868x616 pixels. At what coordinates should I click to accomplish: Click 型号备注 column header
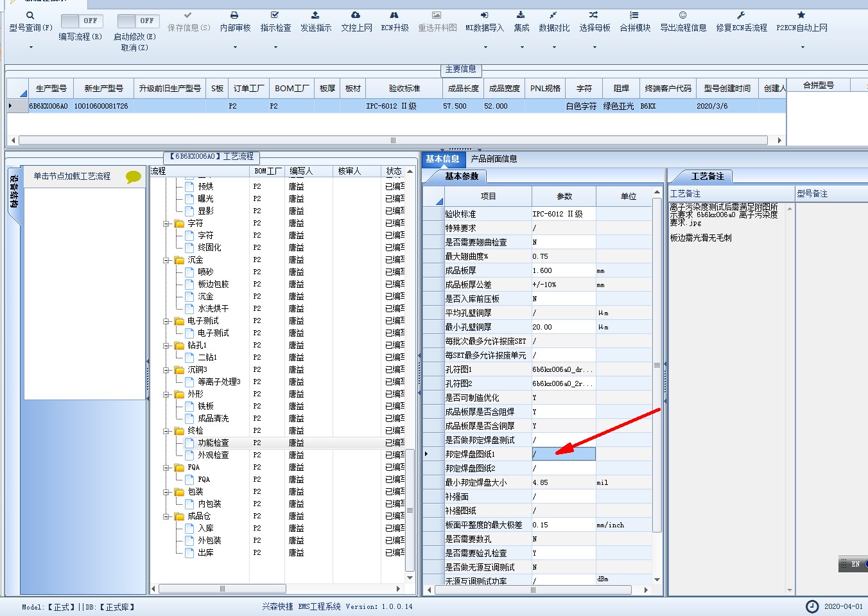pyautogui.click(x=831, y=193)
